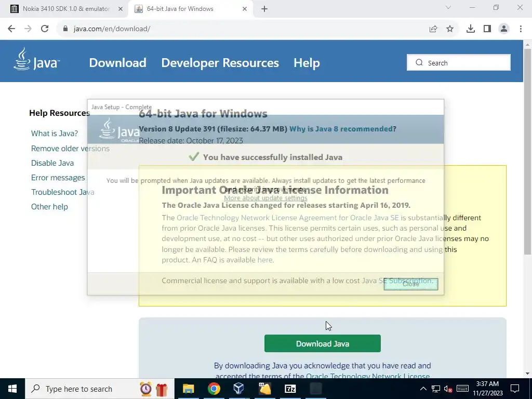This screenshot has width=532, height=399.
Task: Click the page vertical scrollbar
Action: [x=527, y=151]
